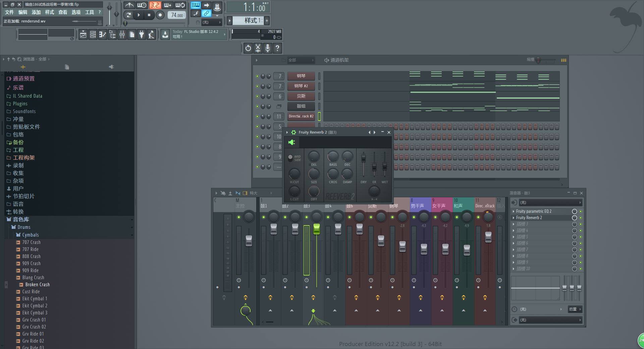
Task: Toggle Fruity Reeverb 2 slot enable LED
Action: pyautogui.click(x=581, y=218)
